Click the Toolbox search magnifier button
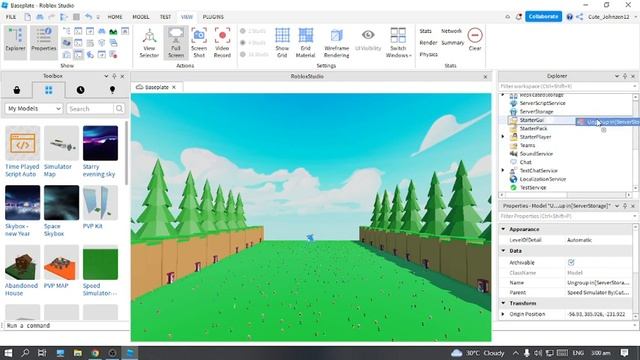This screenshot has height=360, width=640. pyautogui.click(x=119, y=109)
